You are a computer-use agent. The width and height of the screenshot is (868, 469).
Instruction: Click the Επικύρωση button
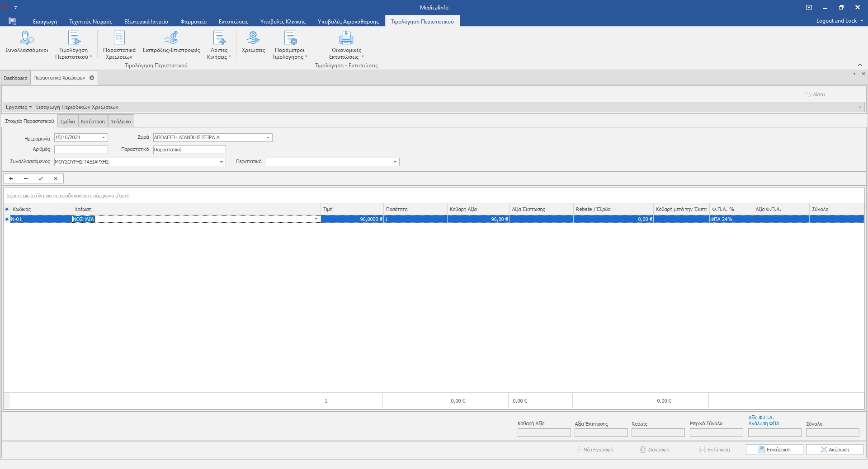click(x=774, y=450)
